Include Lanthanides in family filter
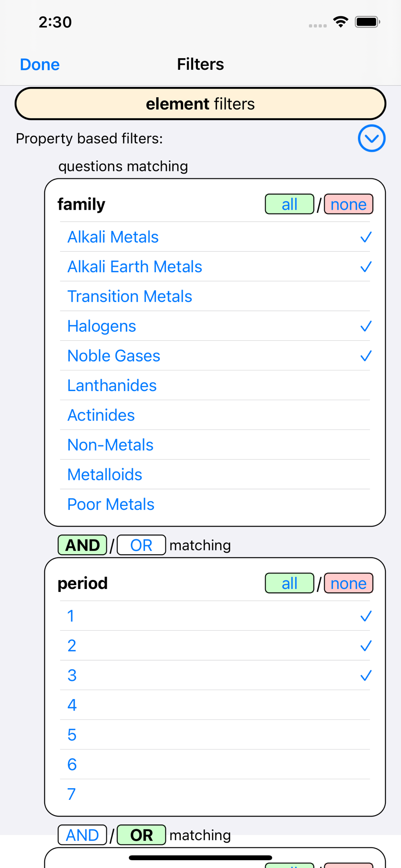 pyautogui.click(x=215, y=385)
